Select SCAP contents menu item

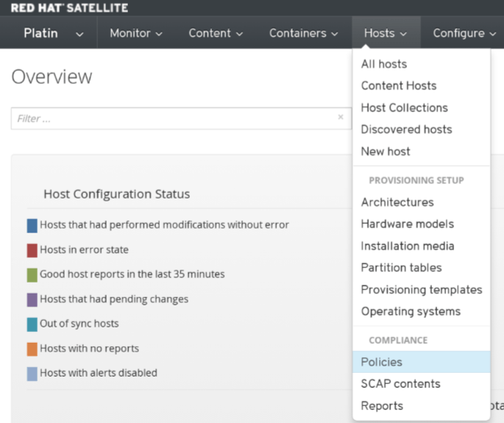401,384
